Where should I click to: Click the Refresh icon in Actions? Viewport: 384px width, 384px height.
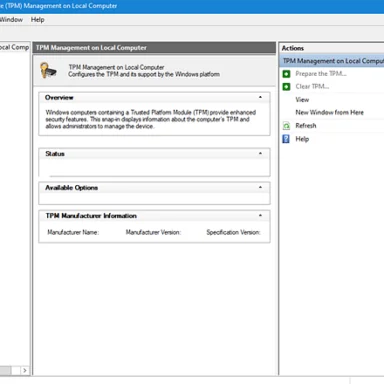coord(286,126)
